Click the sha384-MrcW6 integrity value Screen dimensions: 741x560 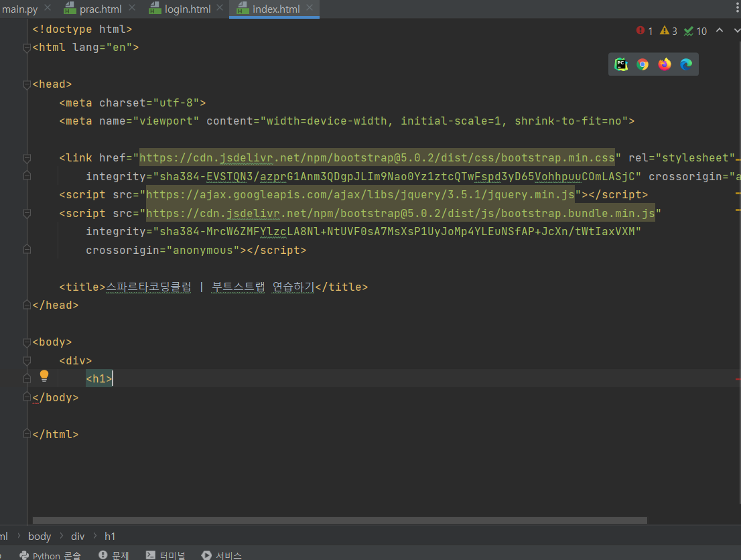(397, 232)
